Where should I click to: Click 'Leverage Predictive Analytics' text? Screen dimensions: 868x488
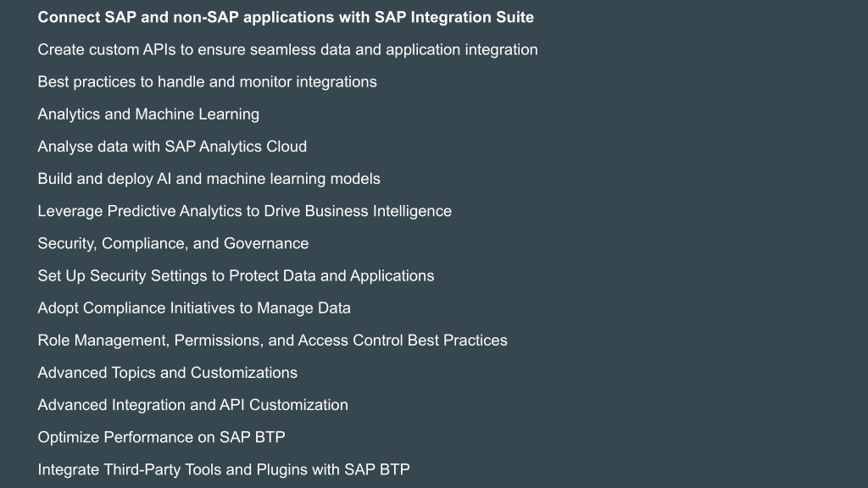(245, 211)
